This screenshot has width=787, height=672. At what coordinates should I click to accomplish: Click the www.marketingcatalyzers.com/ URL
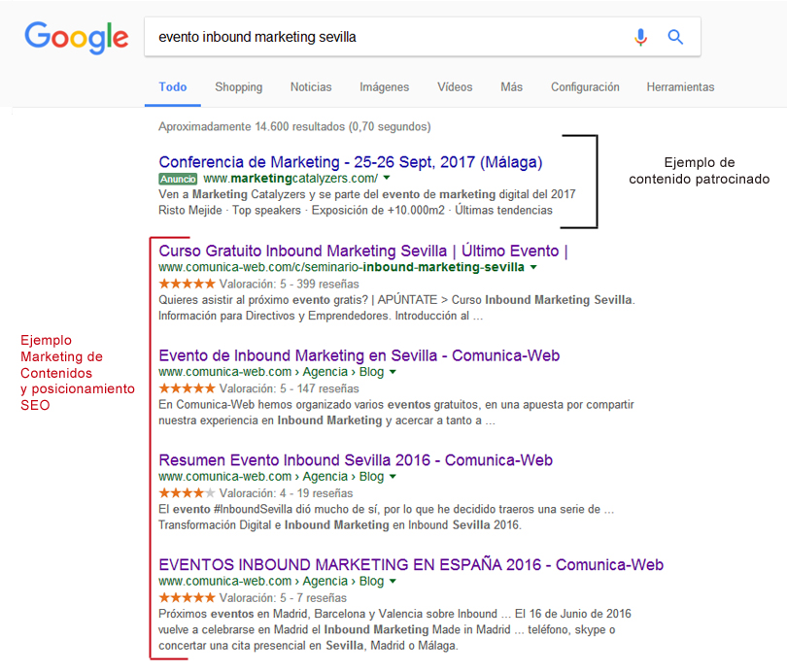(x=291, y=179)
